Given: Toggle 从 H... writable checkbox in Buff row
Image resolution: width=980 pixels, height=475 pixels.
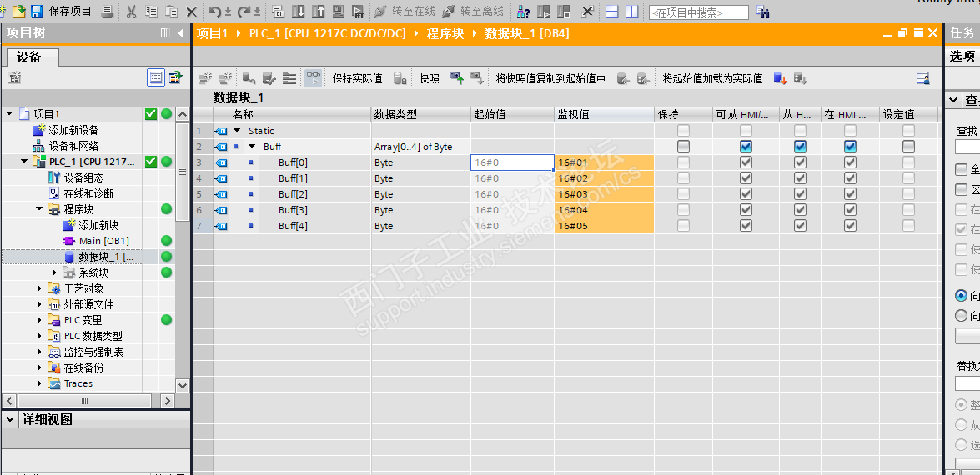Looking at the screenshot, I should (800, 147).
